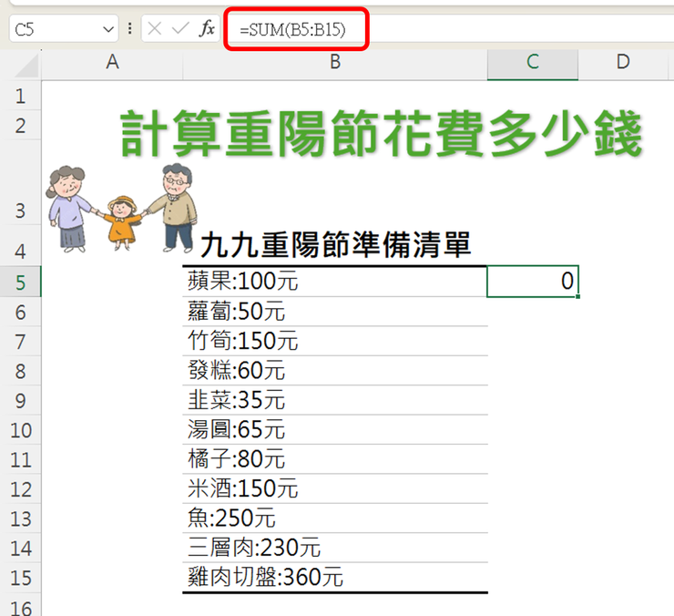
Task: Click the title 計算重陽節花費多少錢
Action: coord(382,133)
